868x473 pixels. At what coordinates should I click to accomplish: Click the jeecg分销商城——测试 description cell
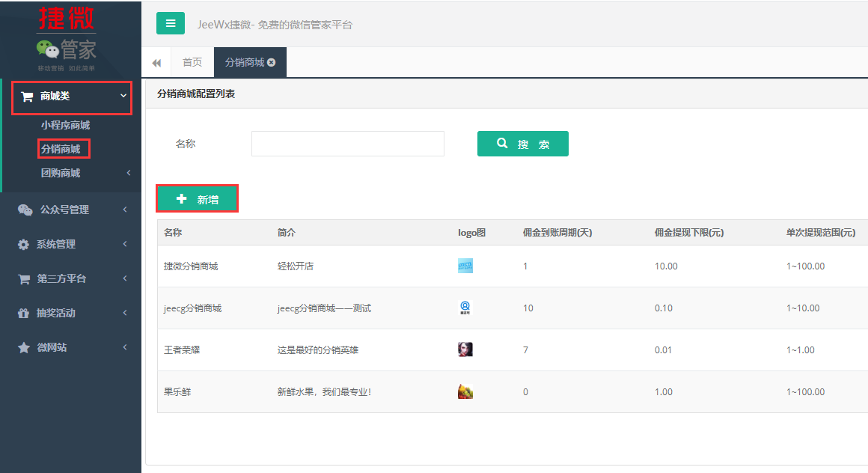click(x=325, y=308)
